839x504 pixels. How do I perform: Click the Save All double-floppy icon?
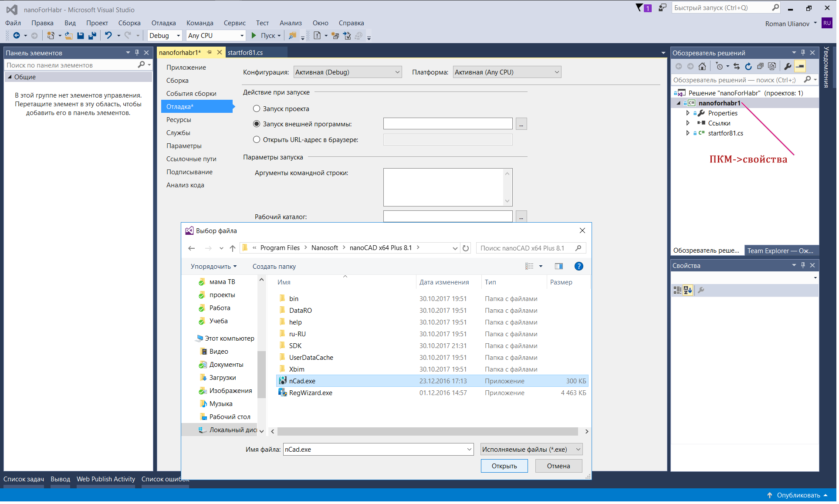92,36
